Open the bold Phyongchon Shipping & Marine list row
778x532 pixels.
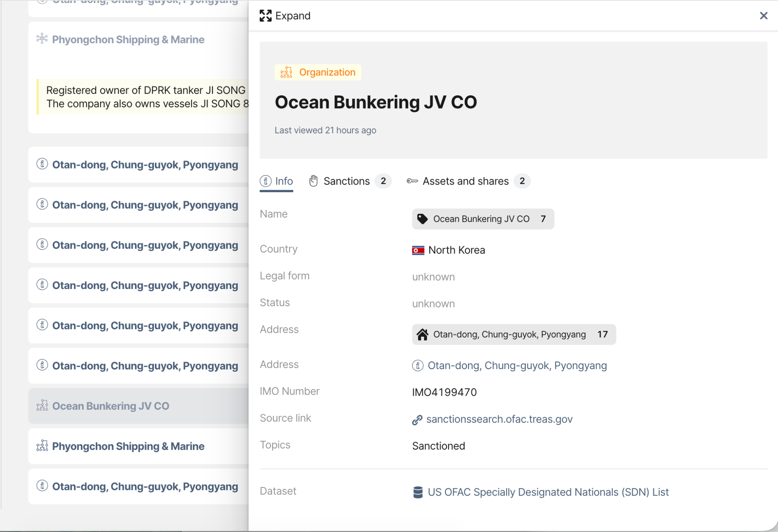(138, 446)
